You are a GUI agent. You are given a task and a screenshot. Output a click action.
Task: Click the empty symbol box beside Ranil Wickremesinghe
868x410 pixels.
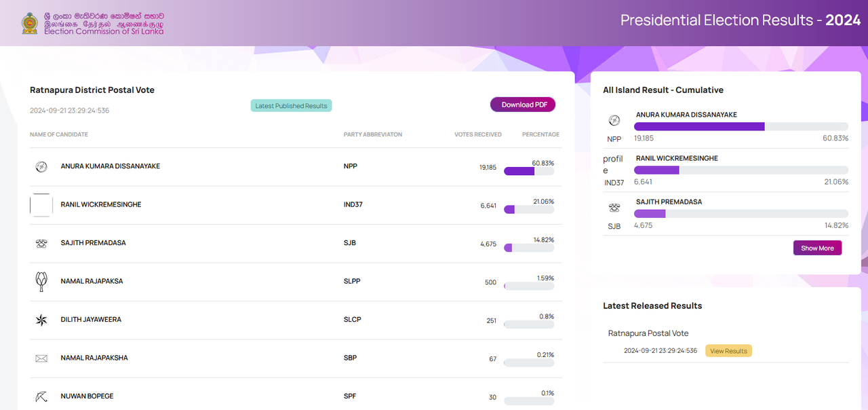[x=41, y=205]
